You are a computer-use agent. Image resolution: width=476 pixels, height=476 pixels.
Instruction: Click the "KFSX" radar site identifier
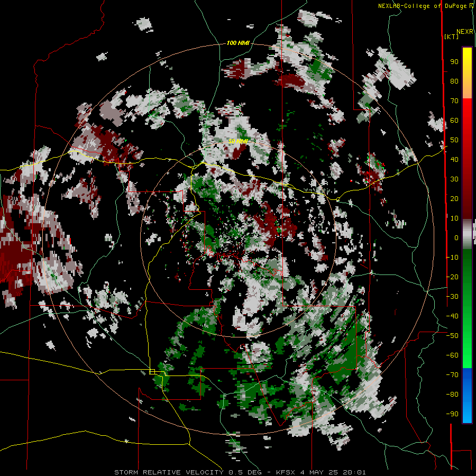(286, 472)
